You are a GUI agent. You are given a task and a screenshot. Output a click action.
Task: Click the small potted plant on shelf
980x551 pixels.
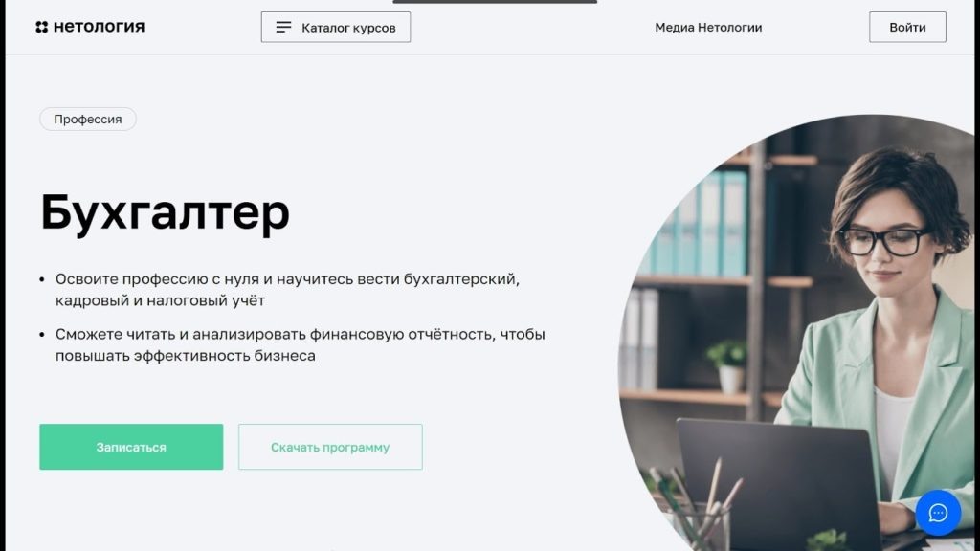[x=728, y=366]
